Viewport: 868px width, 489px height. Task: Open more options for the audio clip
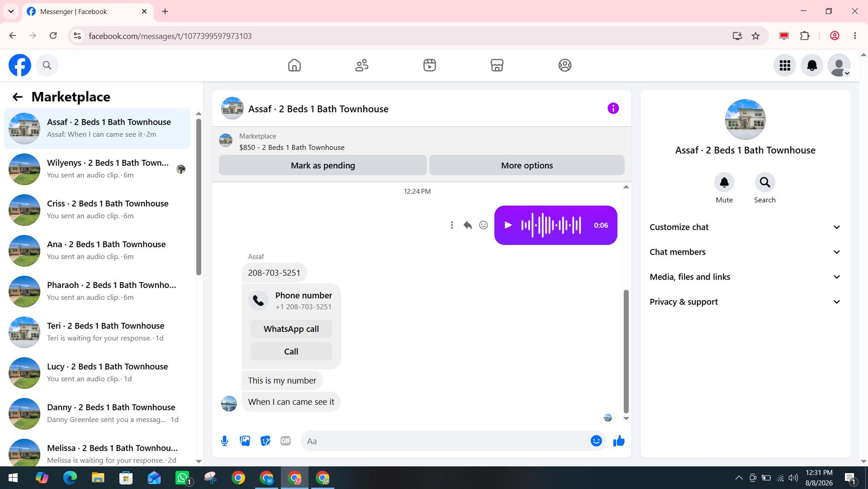click(x=451, y=225)
